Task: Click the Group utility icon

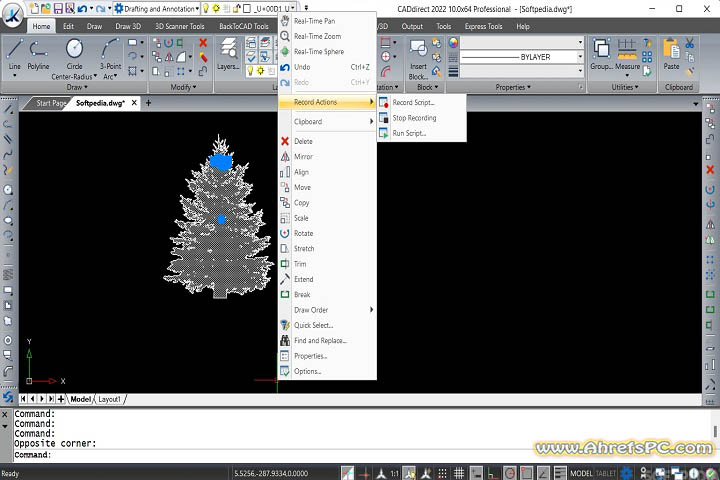Action: point(601,53)
